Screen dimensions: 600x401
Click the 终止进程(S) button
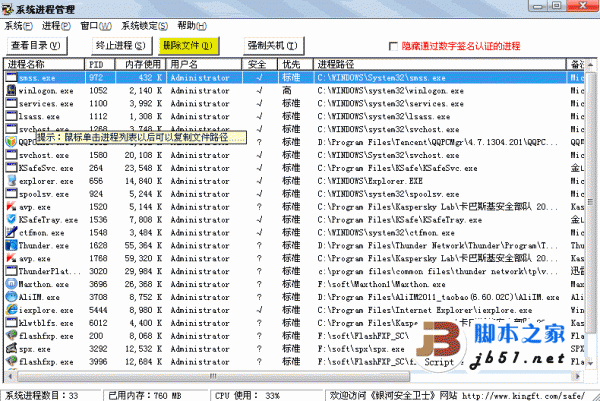[122, 46]
